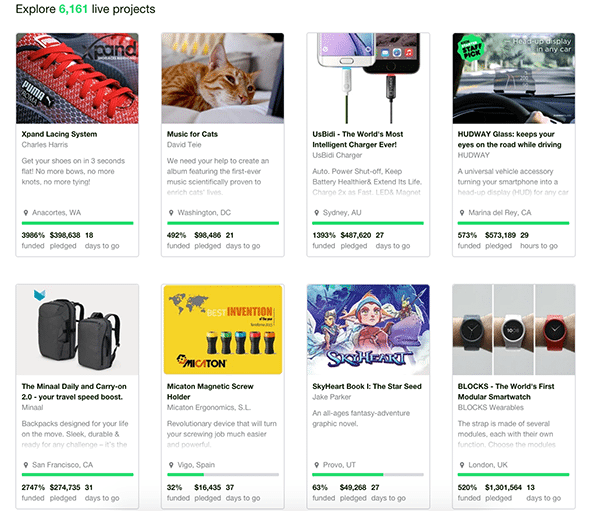Click the SkyHeart funding progress bar
This screenshot has width=600, height=511.
(368, 474)
